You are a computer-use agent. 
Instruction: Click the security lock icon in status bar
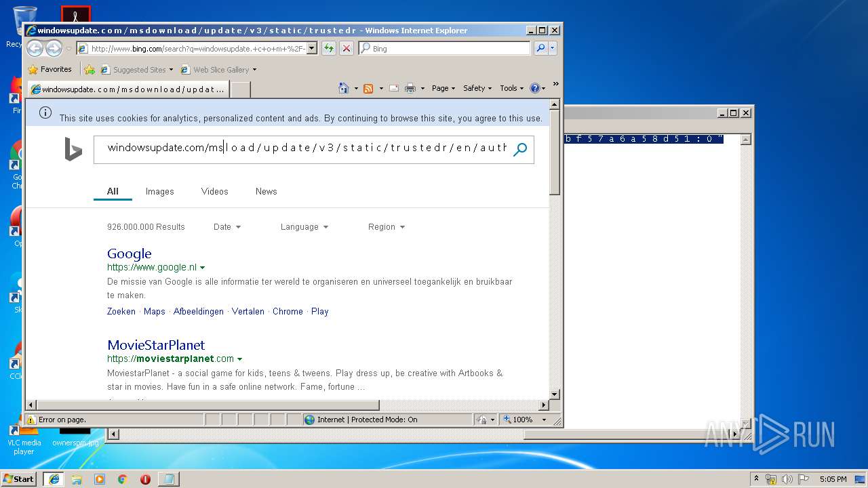(481, 420)
